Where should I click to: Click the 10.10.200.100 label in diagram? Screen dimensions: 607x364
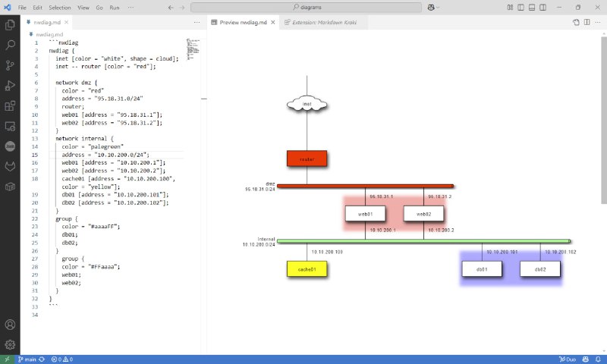pyautogui.click(x=327, y=252)
